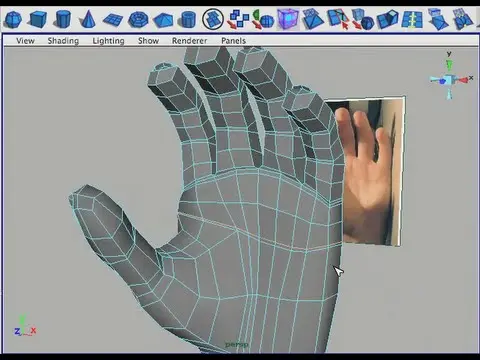Open the Lighting panel menu
The height and width of the screenshot is (360, 480).
[x=108, y=41]
